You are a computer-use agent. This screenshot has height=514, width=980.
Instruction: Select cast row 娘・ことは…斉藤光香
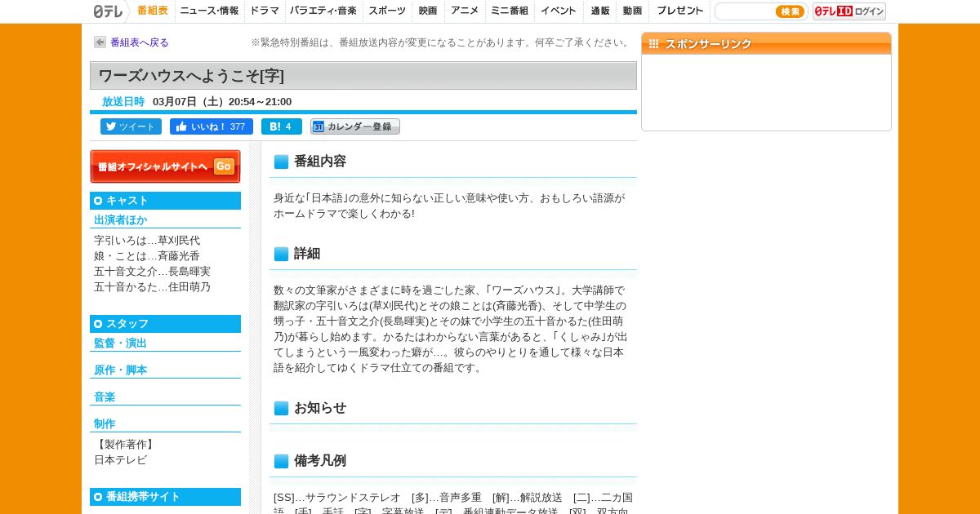(x=147, y=256)
